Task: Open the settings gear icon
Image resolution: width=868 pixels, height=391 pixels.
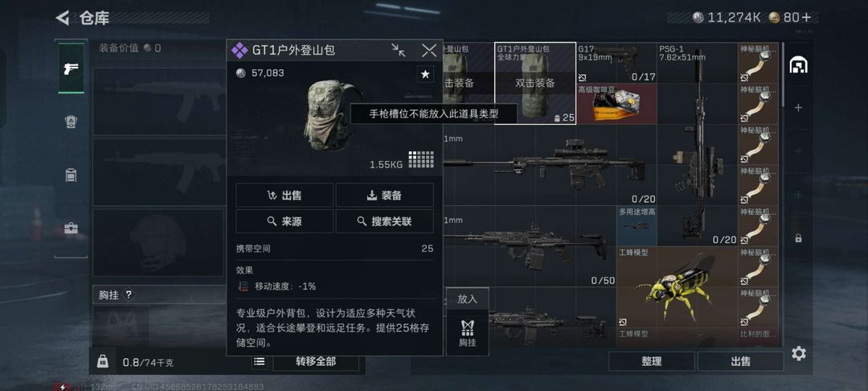Action: [798, 353]
